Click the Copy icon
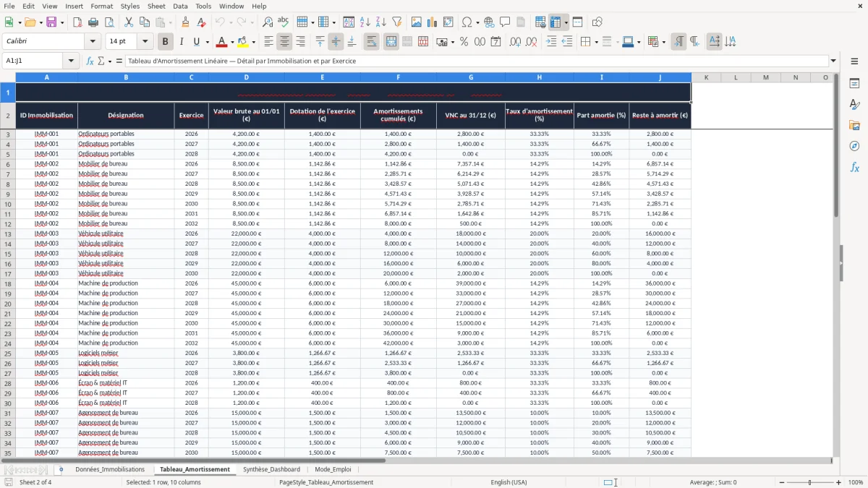868x488 pixels. coord(145,22)
